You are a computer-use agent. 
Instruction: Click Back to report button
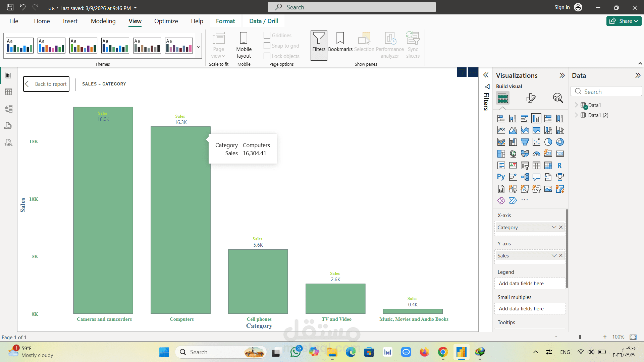[x=46, y=84]
